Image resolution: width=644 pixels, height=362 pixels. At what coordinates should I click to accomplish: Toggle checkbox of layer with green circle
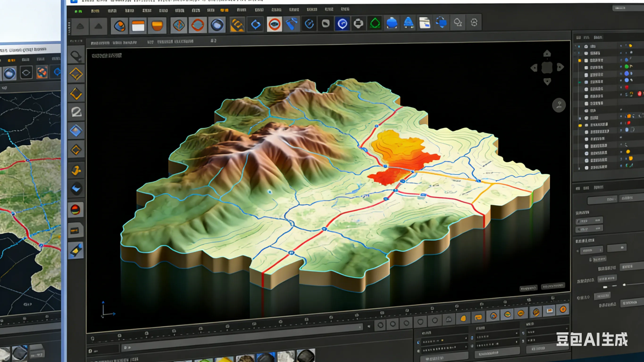point(586,67)
